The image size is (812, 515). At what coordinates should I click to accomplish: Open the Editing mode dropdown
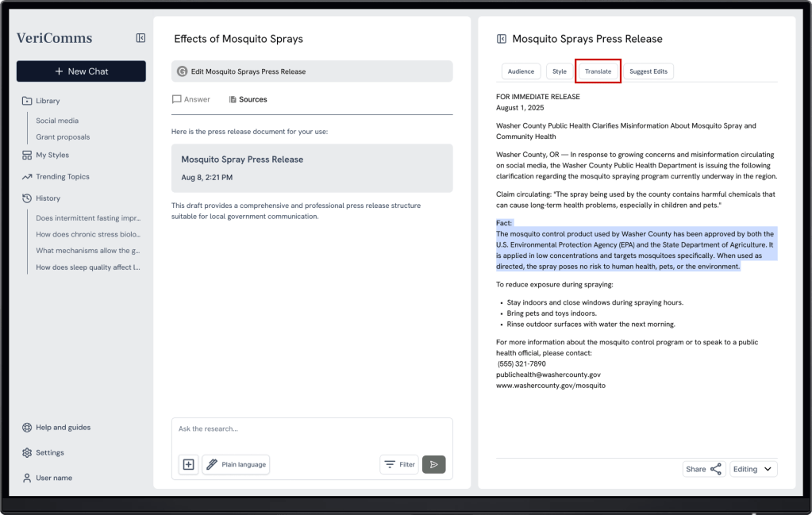[752, 469]
